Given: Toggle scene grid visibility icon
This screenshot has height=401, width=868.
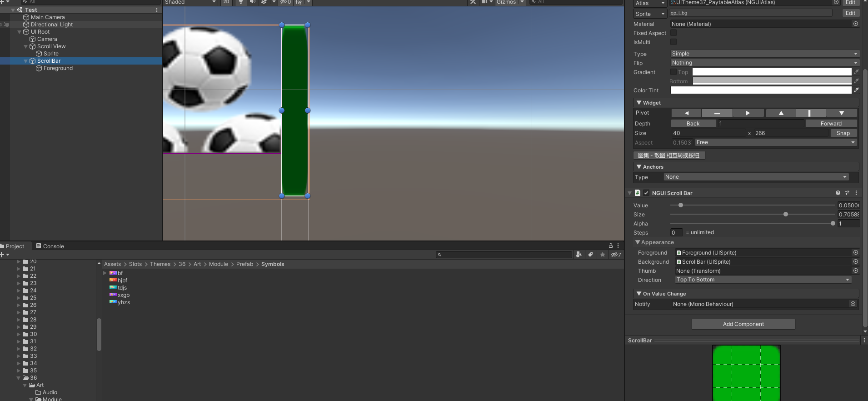Looking at the screenshot, I should point(299,2).
